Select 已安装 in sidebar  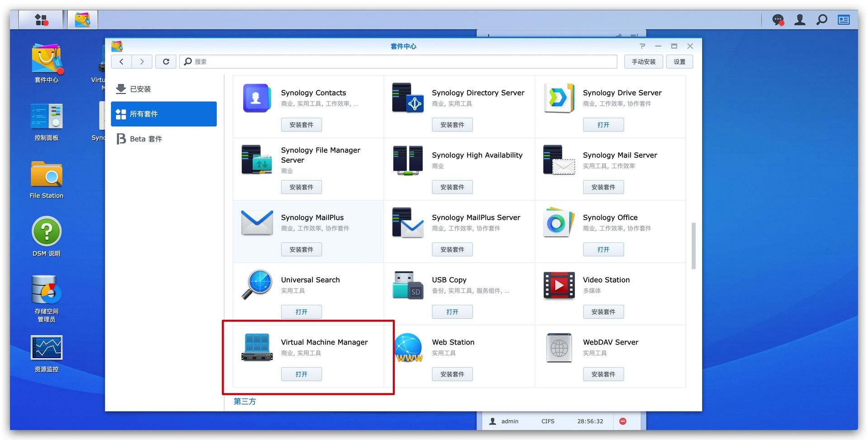point(164,89)
